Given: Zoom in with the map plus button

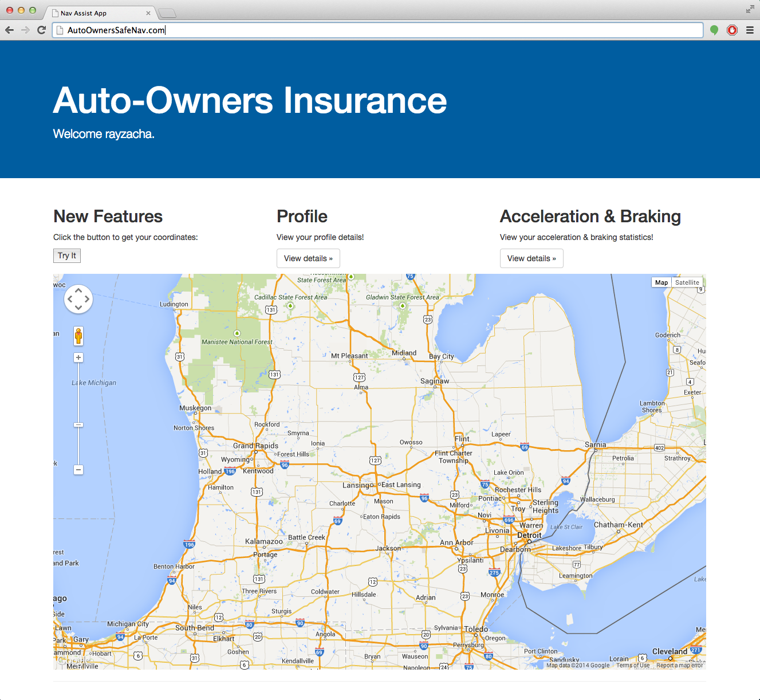Looking at the screenshot, I should [78, 357].
